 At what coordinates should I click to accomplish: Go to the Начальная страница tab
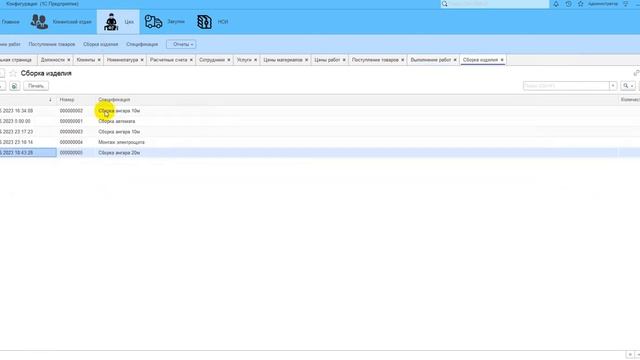[16, 60]
